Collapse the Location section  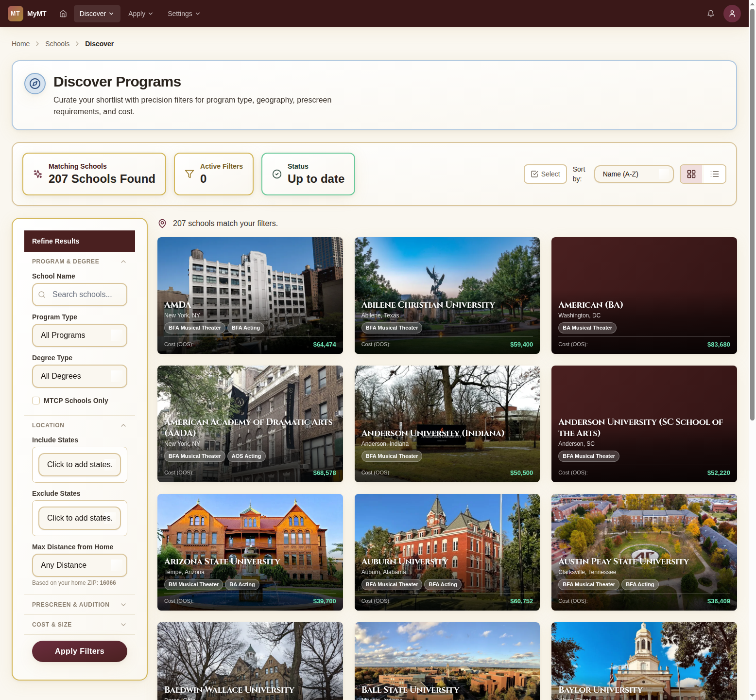point(123,425)
